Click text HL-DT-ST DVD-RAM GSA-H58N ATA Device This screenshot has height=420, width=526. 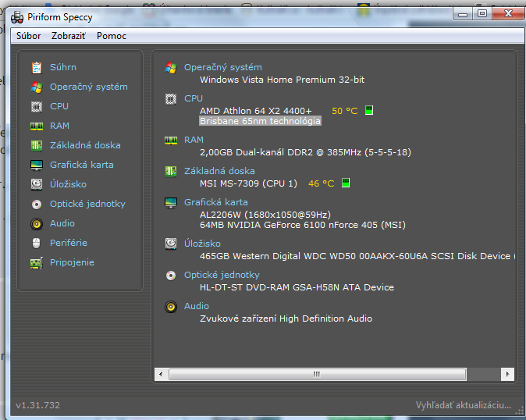pos(297,287)
